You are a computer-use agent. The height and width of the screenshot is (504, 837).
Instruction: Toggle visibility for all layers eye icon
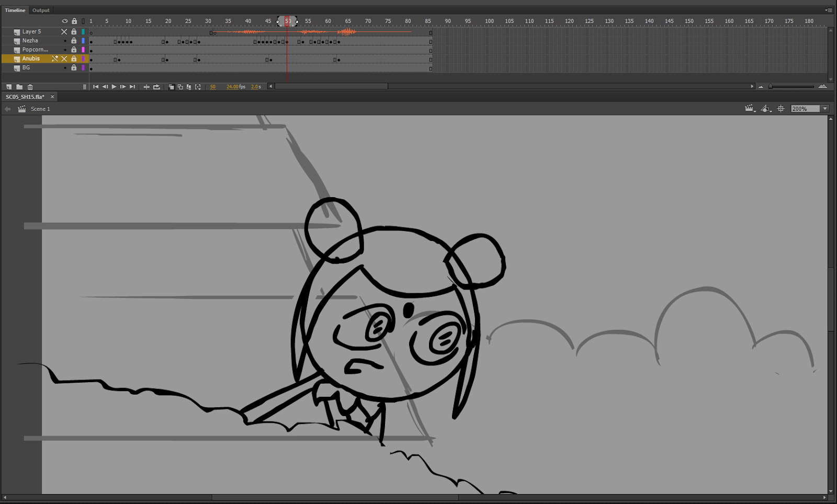click(x=65, y=21)
